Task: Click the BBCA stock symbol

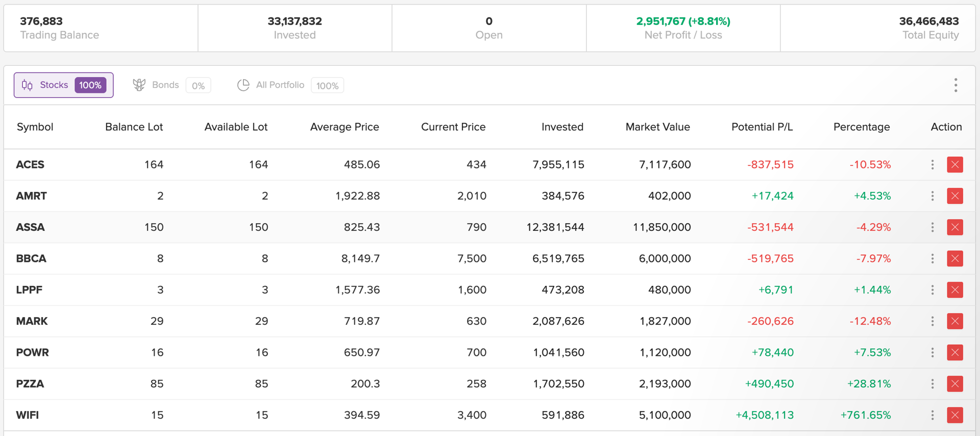Action: coord(31,259)
